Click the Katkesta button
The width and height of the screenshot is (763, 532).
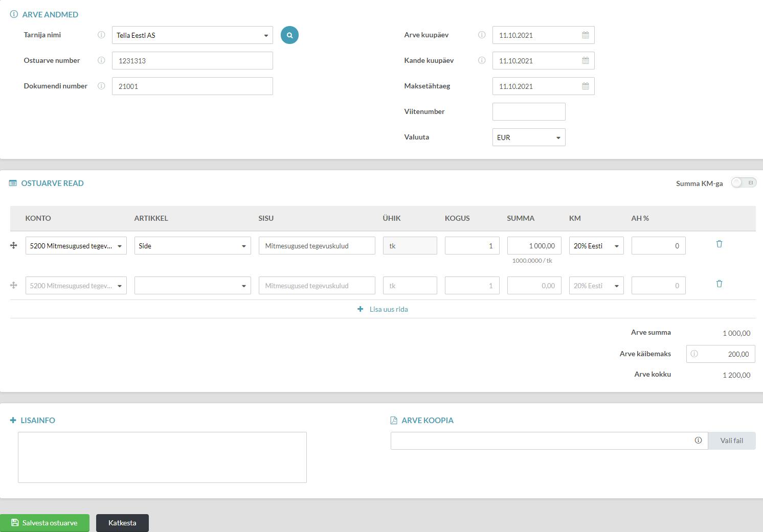(x=122, y=523)
